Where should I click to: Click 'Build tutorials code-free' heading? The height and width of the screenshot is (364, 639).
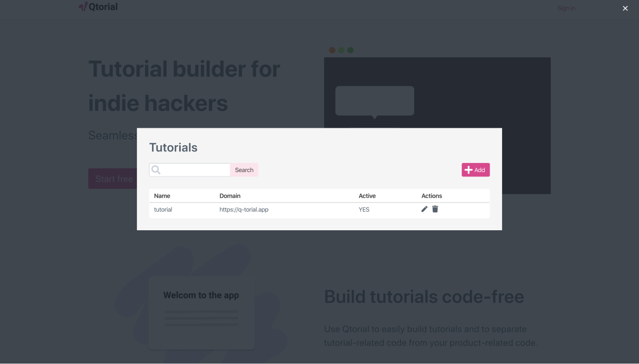424,297
